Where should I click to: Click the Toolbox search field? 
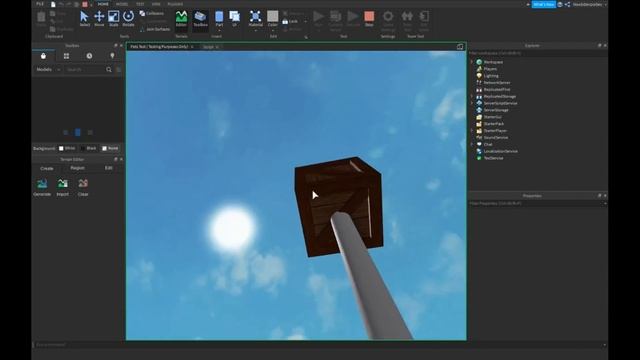coord(84,70)
